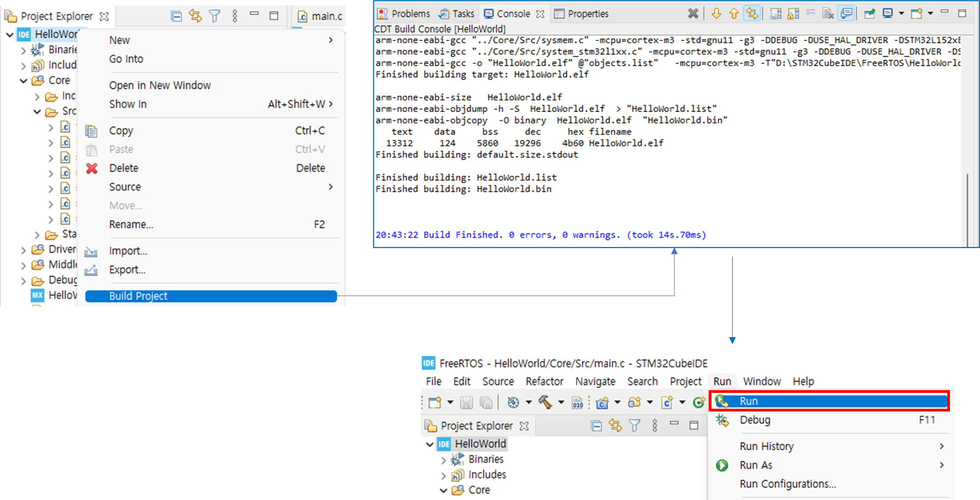Image resolution: width=980 pixels, height=500 pixels.
Task: Collapse the Src folder node
Action: pyautogui.click(x=37, y=111)
